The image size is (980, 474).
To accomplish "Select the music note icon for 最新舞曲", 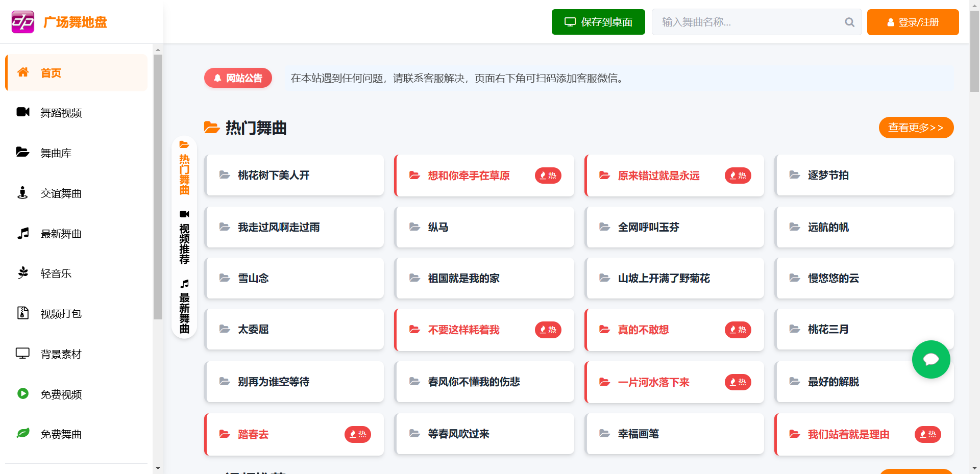I will [22, 233].
